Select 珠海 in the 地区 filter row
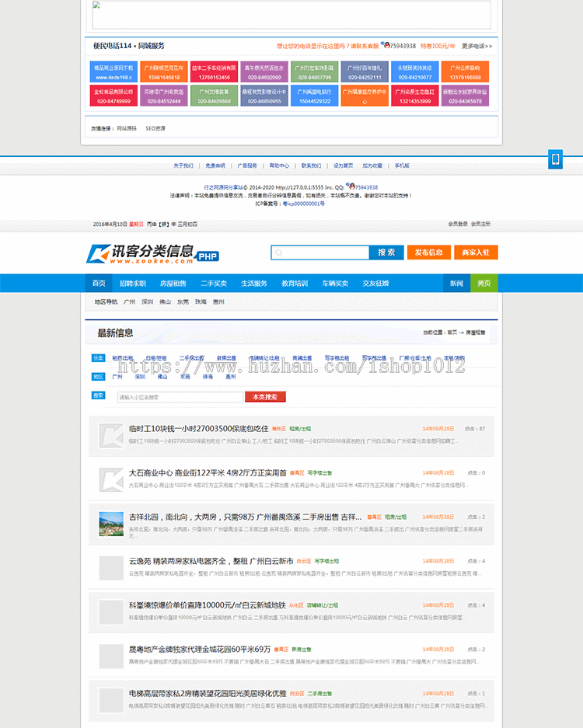The image size is (583, 728). point(208,377)
